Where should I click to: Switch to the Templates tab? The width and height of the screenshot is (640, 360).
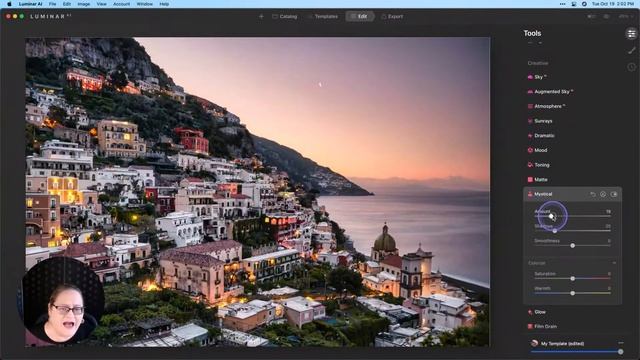[322, 16]
